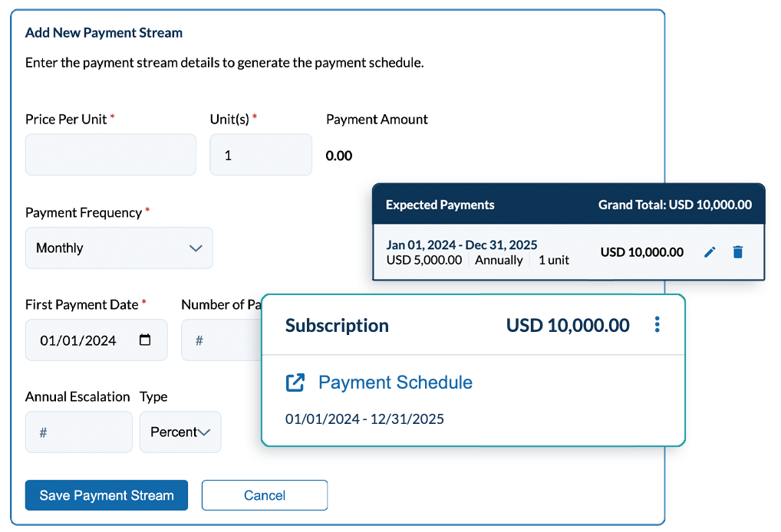Click the Save Payment Stream button

pyautogui.click(x=107, y=495)
